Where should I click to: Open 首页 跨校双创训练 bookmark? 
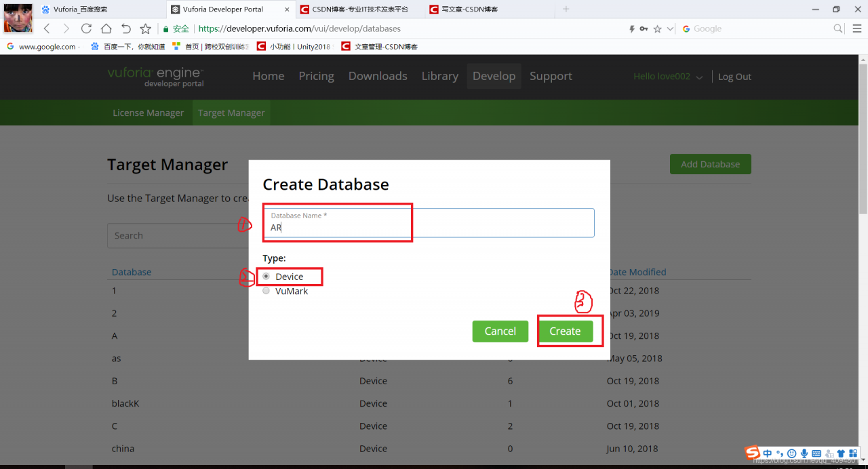pos(211,47)
